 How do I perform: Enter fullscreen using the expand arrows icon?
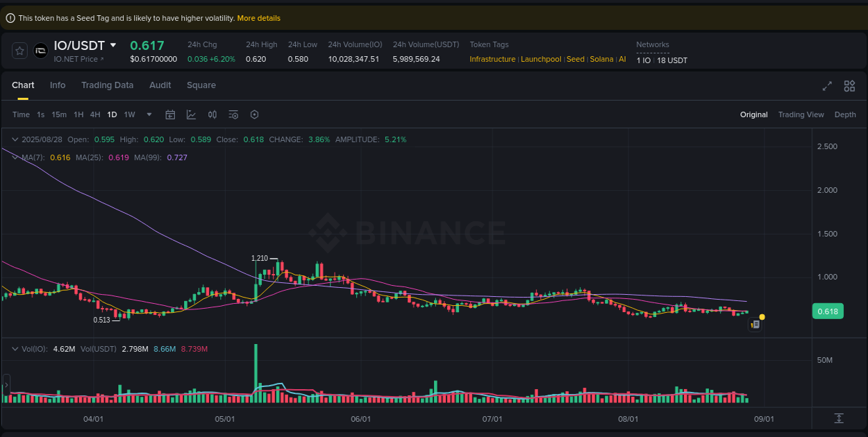[x=826, y=86]
